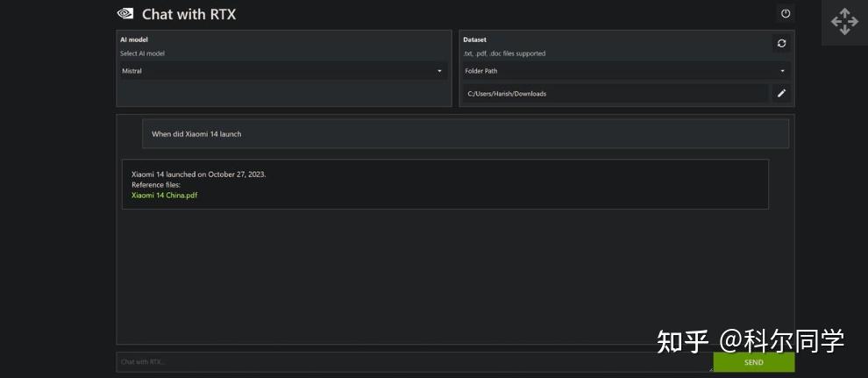
Task: Click the "Chat with RTX" title
Action: [x=189, y=14]
